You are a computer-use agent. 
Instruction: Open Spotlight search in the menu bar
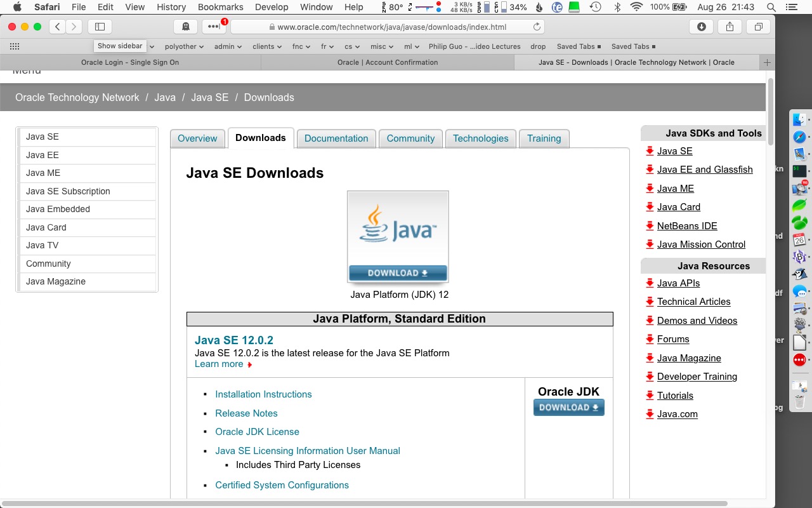[771, 7]
